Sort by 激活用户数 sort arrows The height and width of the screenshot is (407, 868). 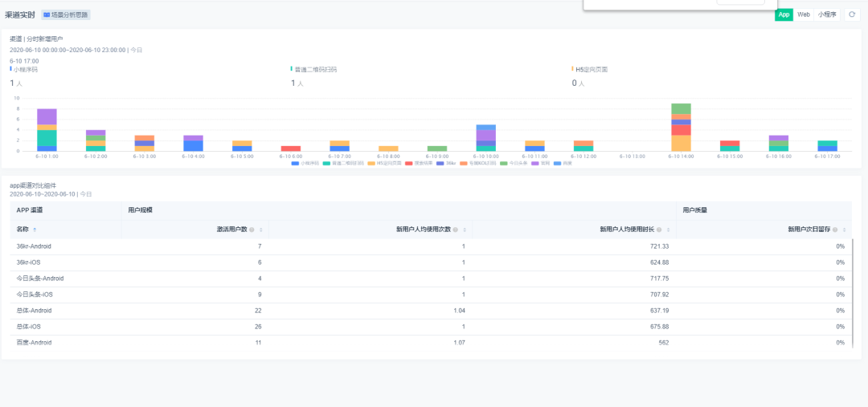click(x=260, y=230)
